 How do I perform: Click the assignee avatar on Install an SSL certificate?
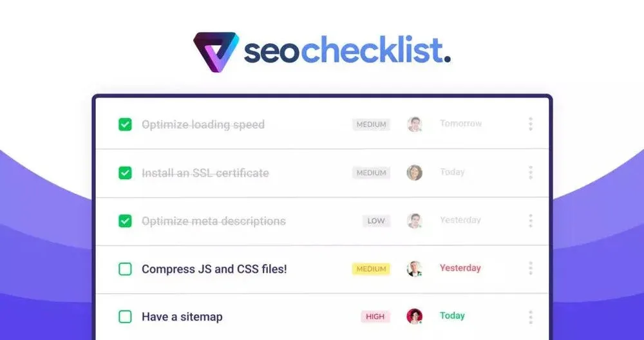[x=415, y=173]
